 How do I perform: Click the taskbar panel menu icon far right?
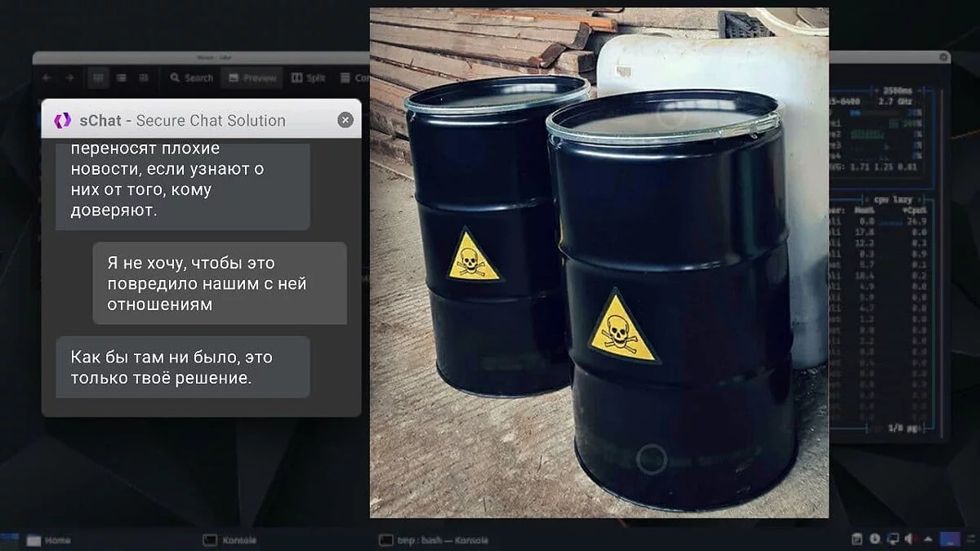[971, 539]
